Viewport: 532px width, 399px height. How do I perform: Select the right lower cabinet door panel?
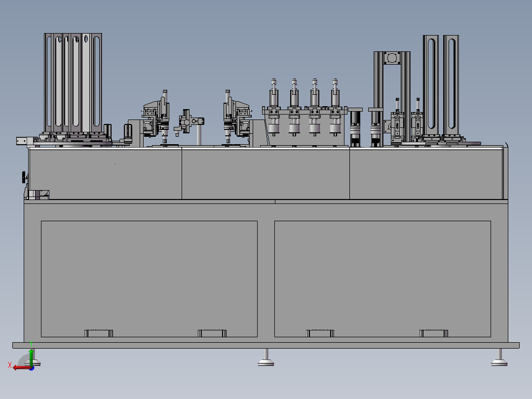[x=383, y=279]
